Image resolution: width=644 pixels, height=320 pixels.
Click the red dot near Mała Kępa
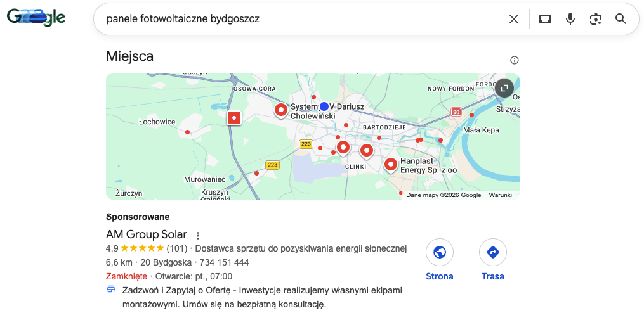click(471, 115)
